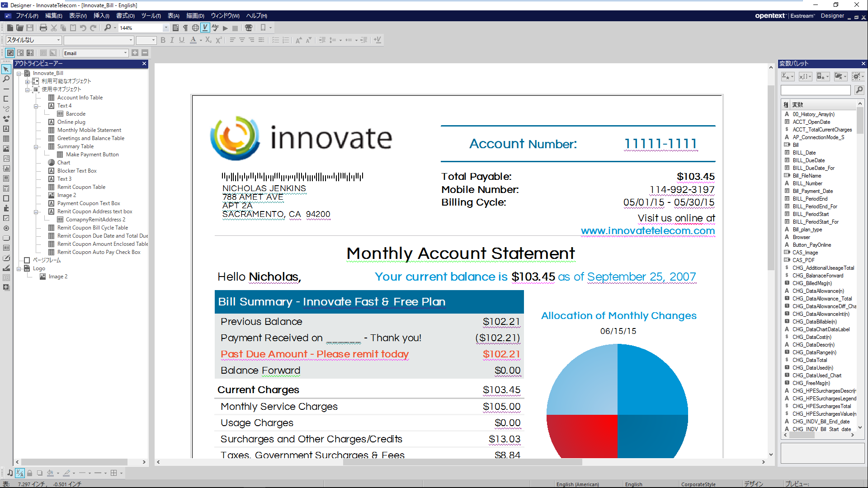Click the search magnifier in the variable palette
This screenshot has height=488, width=868.
859,90
